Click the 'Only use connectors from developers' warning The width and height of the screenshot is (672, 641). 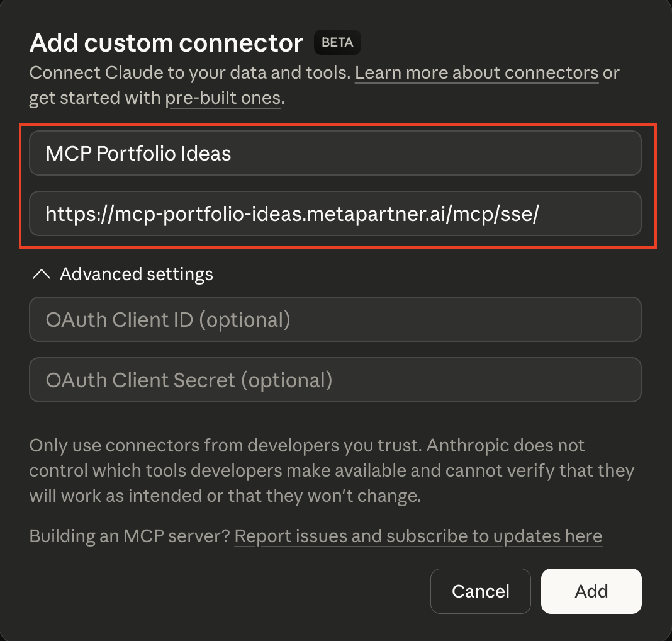(x=332, y=470)
